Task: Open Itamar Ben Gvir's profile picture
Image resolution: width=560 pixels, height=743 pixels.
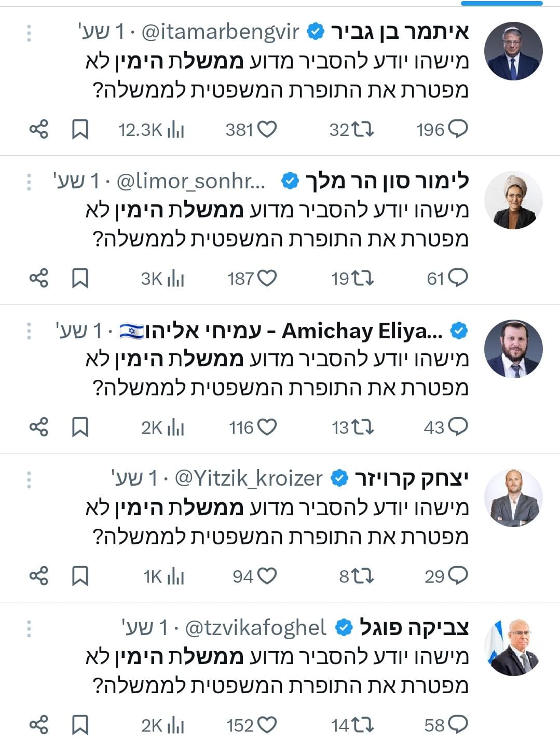Action: coord(513,51)
